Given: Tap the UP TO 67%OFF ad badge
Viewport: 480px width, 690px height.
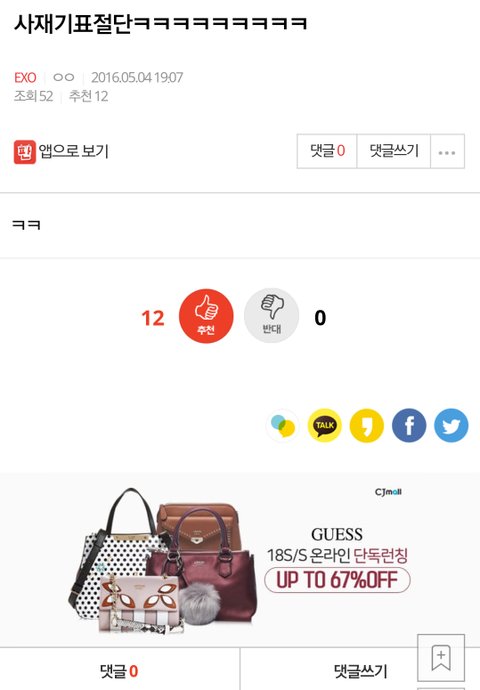Looking at the screenshot, I should tap(337, 580).
